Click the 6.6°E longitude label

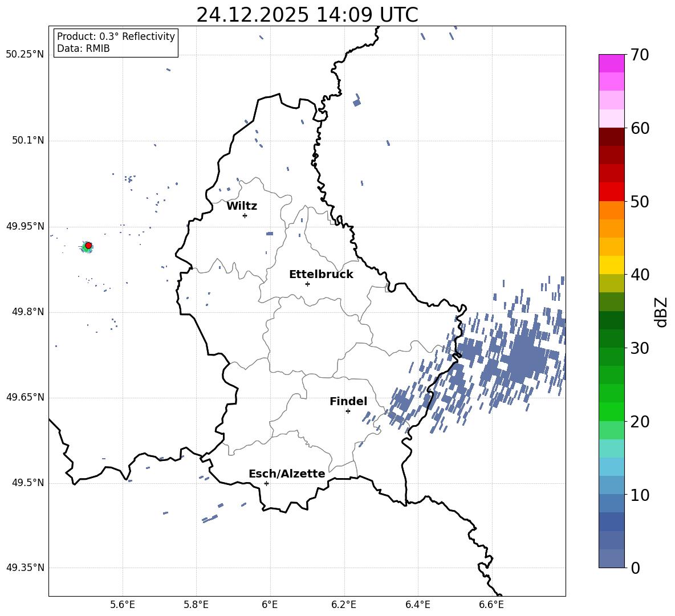491,605
